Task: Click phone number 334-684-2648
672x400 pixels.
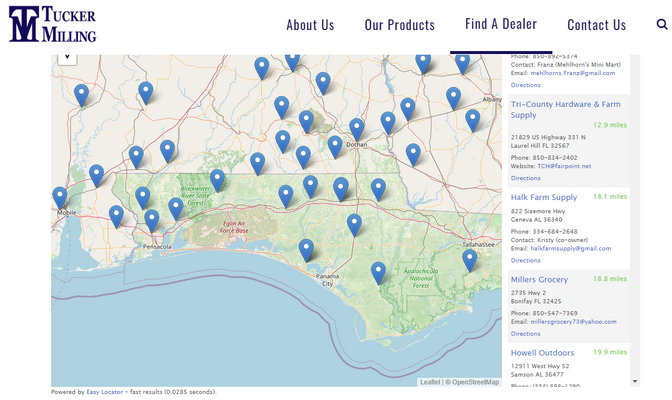Action: coord(555,231)
